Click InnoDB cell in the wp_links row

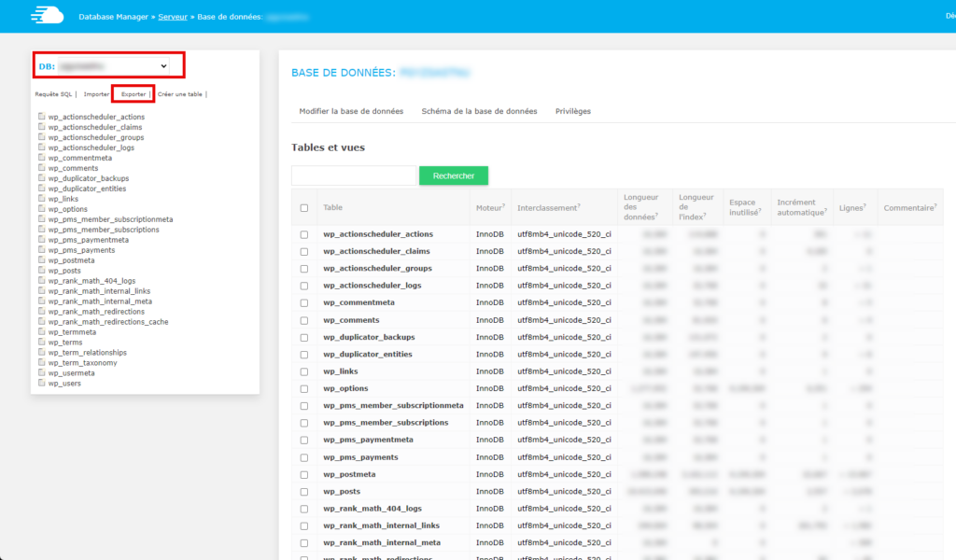[490, 371]
